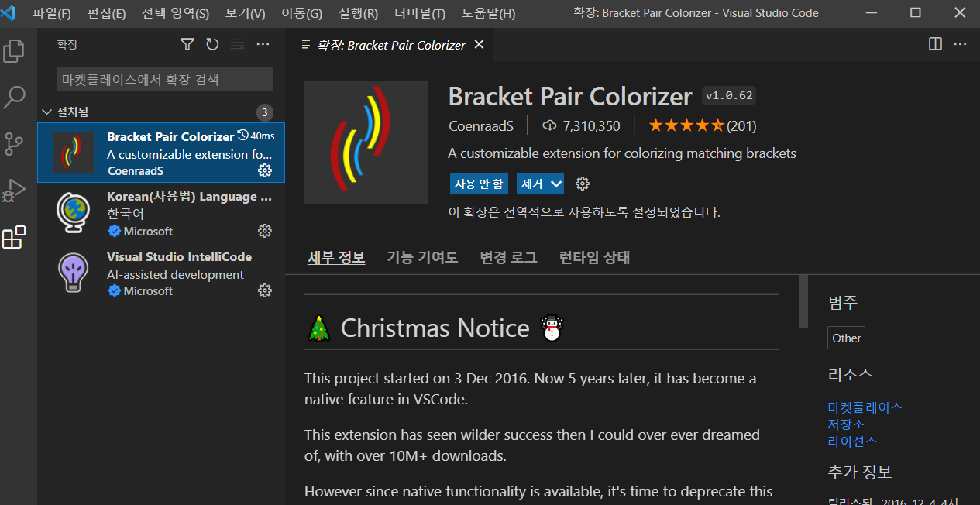The image size is (980, 505).
Task: Switch to the 런타임 상태 tab
Action: click(x=594, y=257)
